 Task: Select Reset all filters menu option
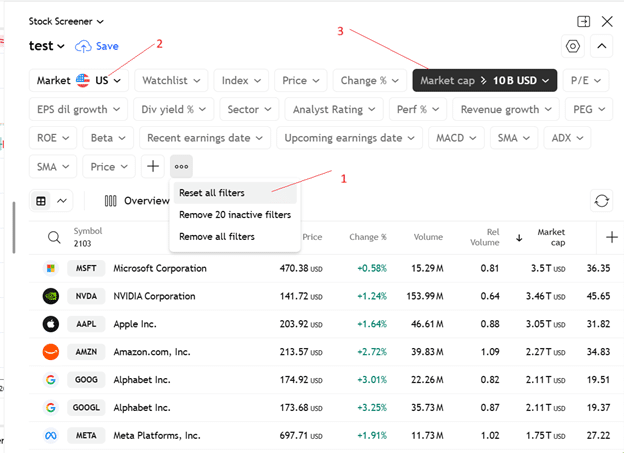coord(211,192)
